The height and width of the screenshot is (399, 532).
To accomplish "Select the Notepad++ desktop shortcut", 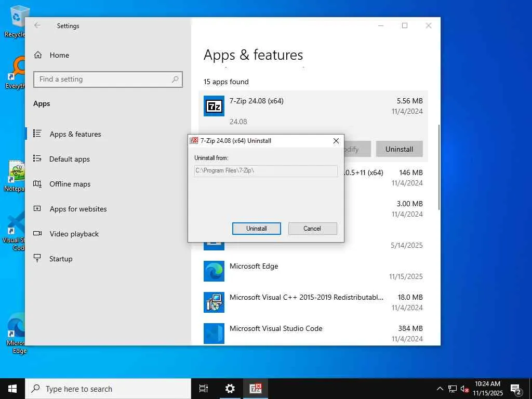I will pyautogui.click(x=15, y=176).
